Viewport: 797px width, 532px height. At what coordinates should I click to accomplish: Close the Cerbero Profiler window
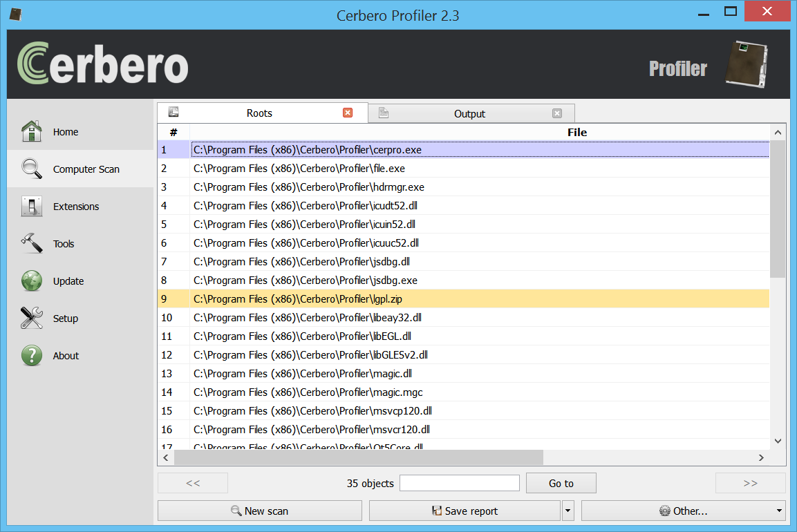767,11
